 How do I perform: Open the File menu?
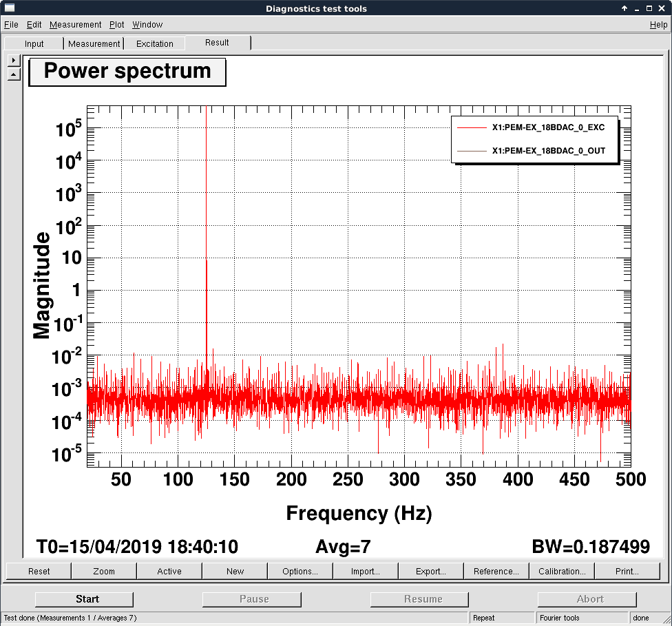[11, 24]
